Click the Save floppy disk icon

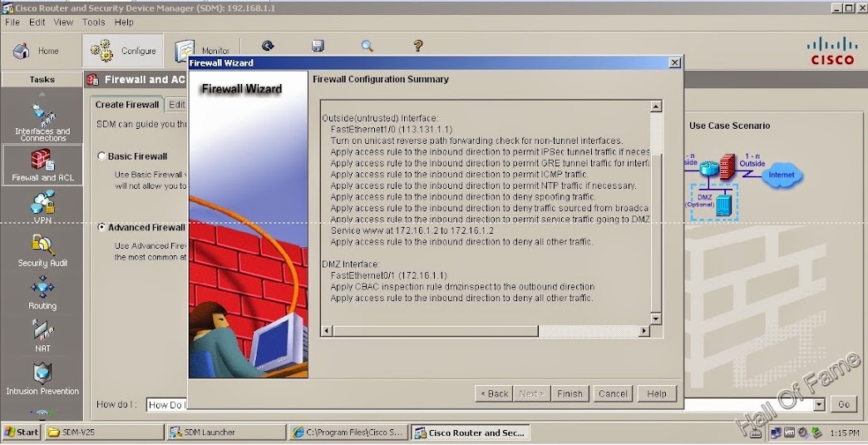click(318, 46)
